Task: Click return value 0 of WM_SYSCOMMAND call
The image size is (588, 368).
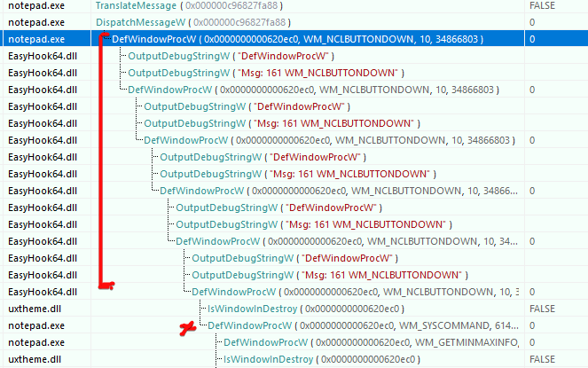Action: tap(532, 325)
